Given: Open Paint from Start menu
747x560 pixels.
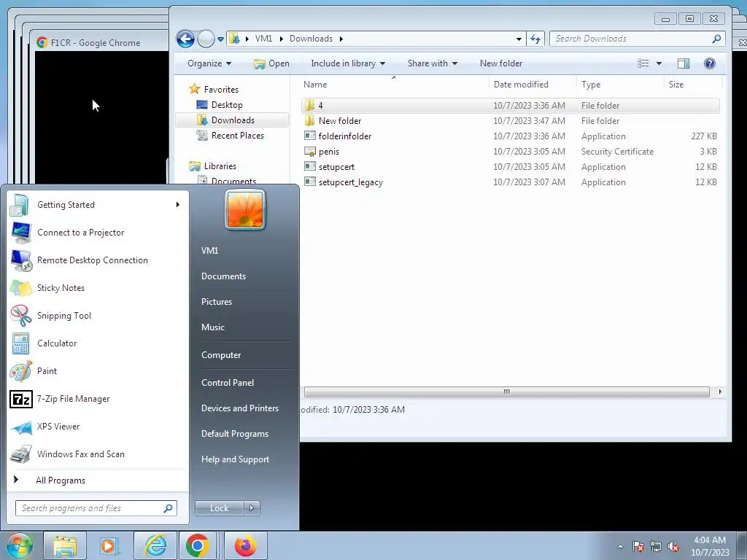Looking at the screenshot, I should [x=98, y=371].
